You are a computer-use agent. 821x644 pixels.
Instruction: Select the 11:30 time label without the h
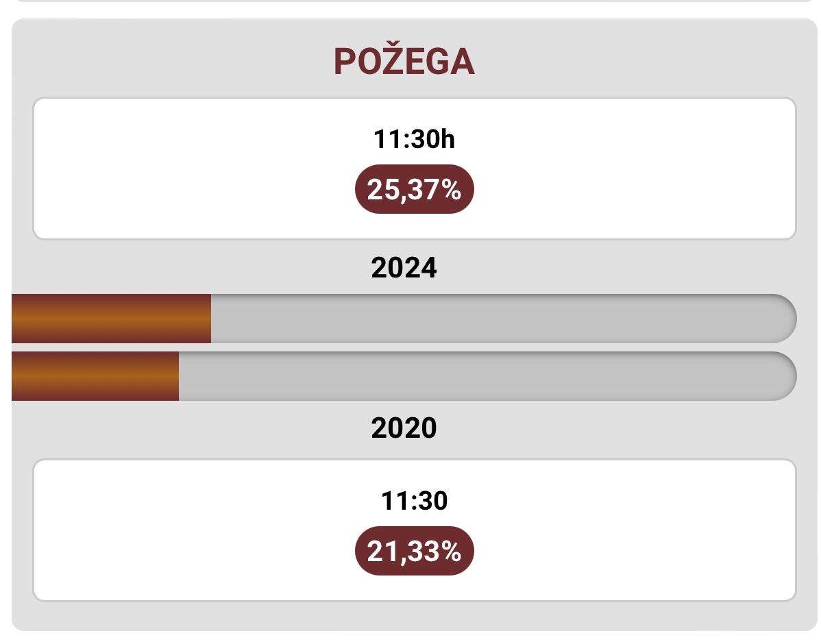414,501
